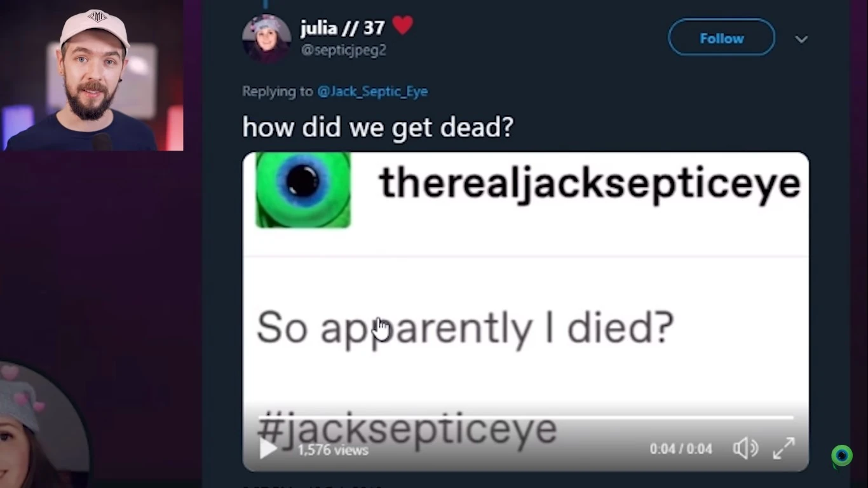Select the julia // 37 display name
Screen dimensions: 868x488
[x=342, y=28]
